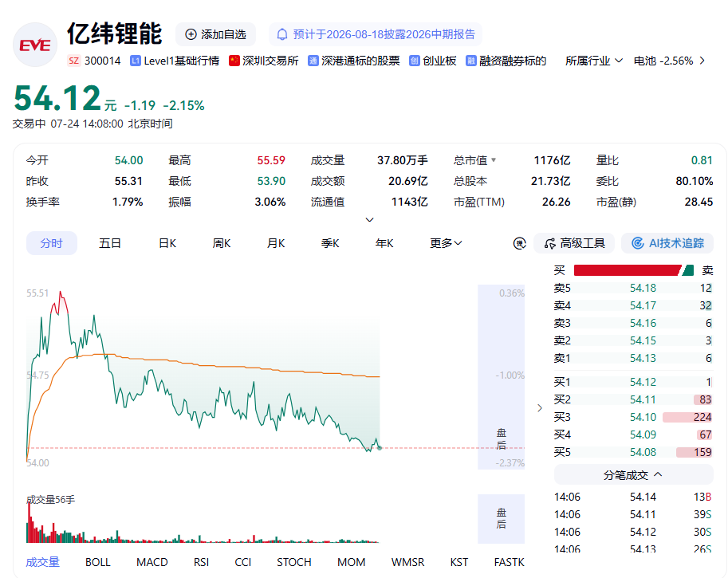Click the 高级工具 tool icon
Image resolution: width=728 pixels, height=578 pixels.
click(549, 243)
